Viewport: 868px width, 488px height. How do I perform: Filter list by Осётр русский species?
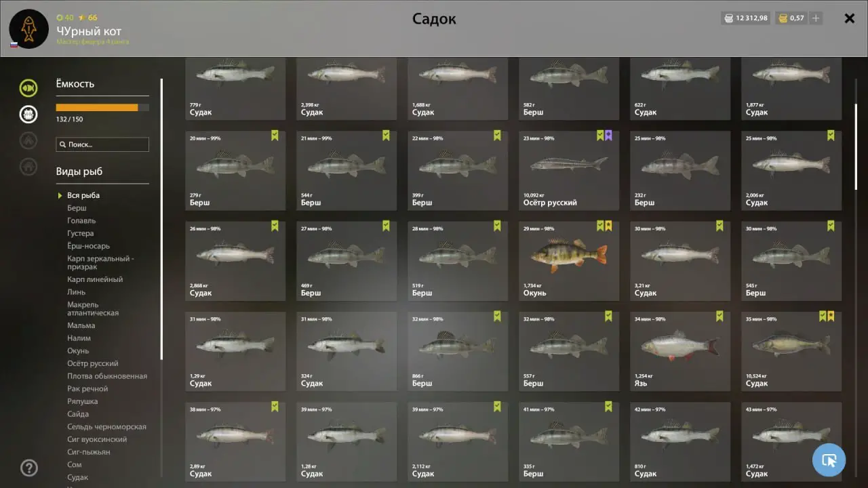pyautogui.click(x=92, y=363)
